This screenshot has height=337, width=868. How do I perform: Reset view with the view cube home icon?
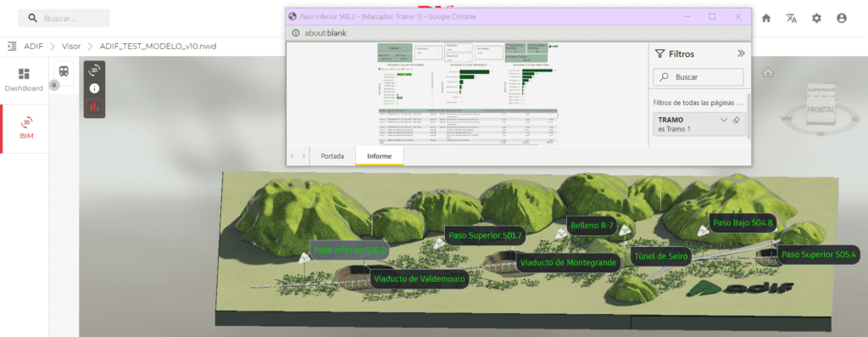pos(767,73)
